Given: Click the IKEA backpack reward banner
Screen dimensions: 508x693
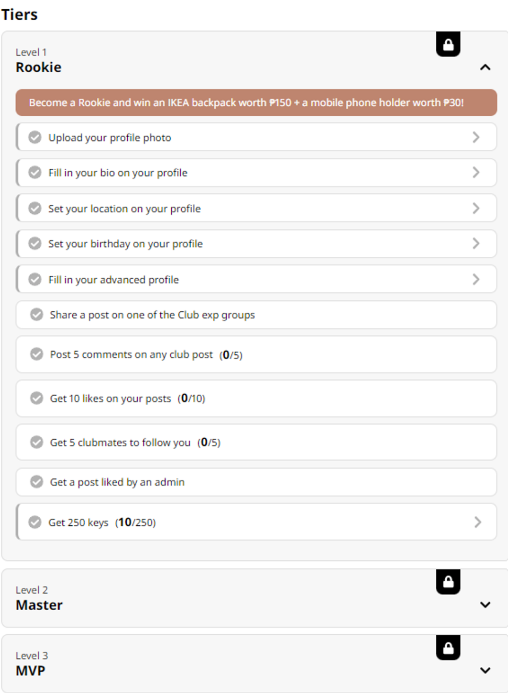Looking at the screenshot, I should coord(256,103).
